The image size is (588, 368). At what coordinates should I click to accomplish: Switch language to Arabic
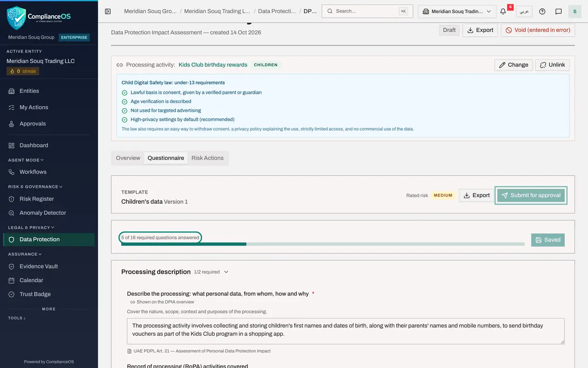pyautogui.click(x=524, y=11)
